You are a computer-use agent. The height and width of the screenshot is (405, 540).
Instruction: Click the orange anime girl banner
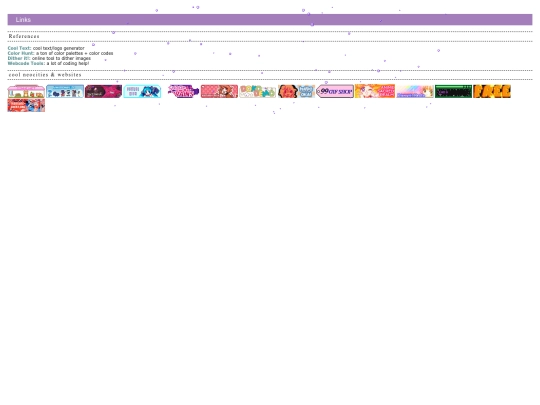coord(375,91)
